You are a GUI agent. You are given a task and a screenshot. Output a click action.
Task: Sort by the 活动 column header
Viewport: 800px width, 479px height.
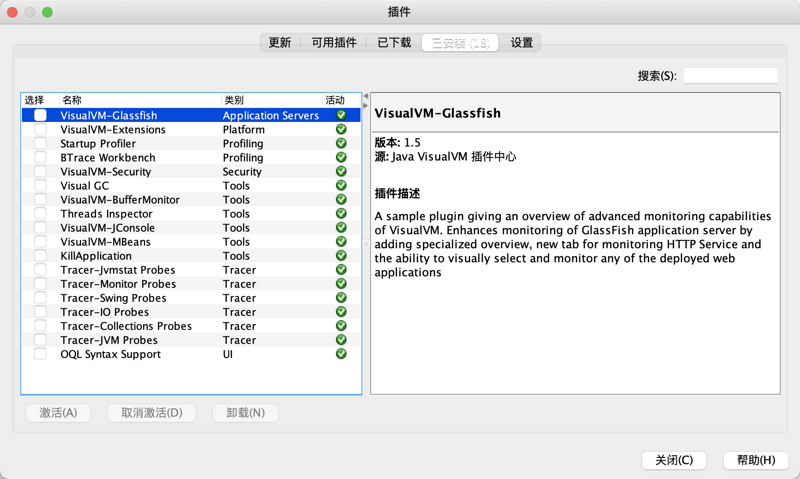click(x=341, y=100)
